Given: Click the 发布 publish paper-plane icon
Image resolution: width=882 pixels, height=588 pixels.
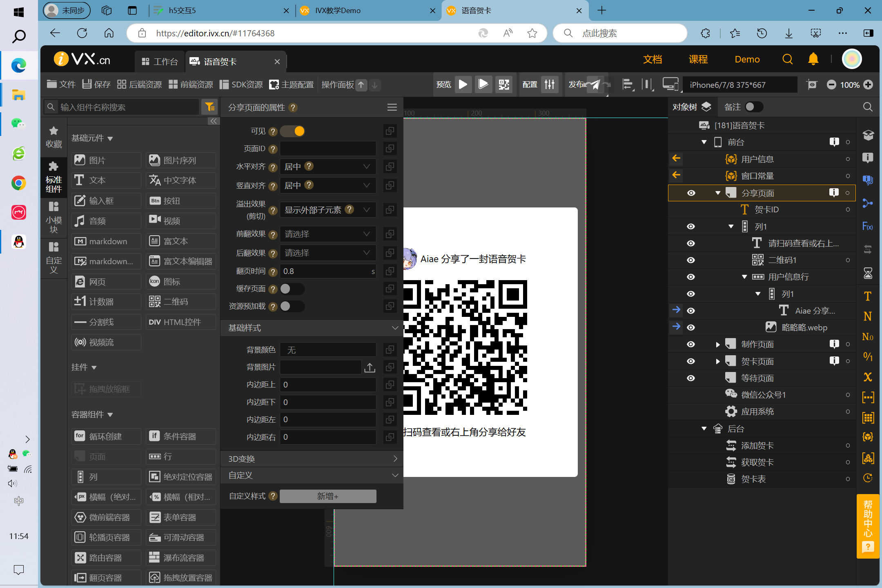Looking at the screenshot, I should click(595, 85).
